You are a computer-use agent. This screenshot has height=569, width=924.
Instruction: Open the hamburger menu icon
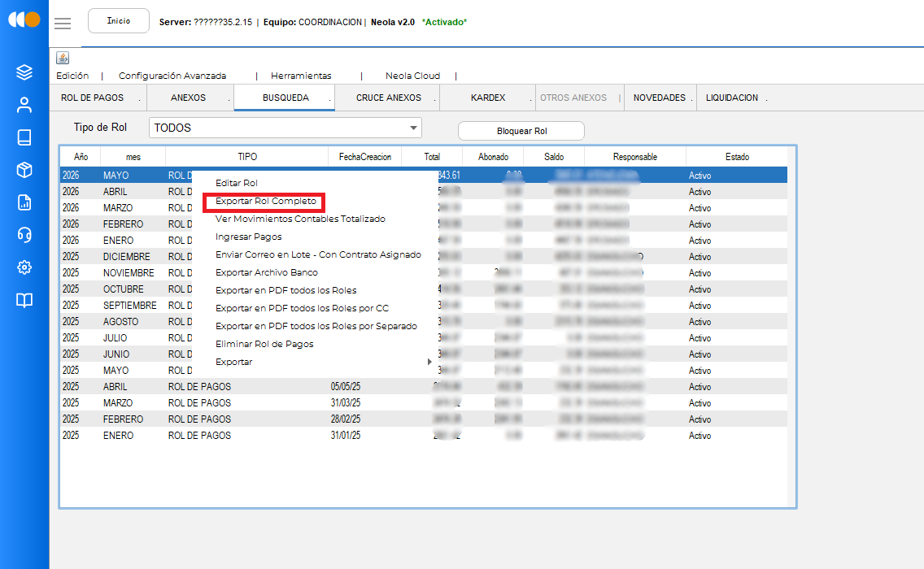tap(63, 23)
